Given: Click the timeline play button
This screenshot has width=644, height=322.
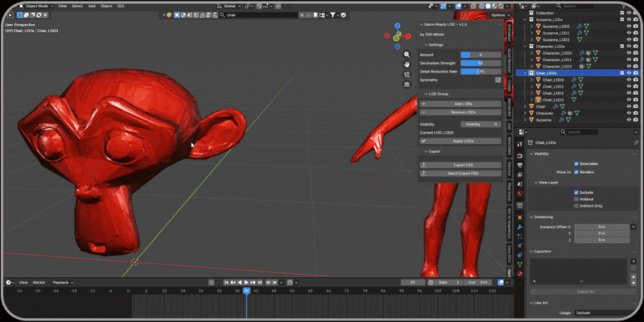Looking at the screenshot, I should pos(246,283).
